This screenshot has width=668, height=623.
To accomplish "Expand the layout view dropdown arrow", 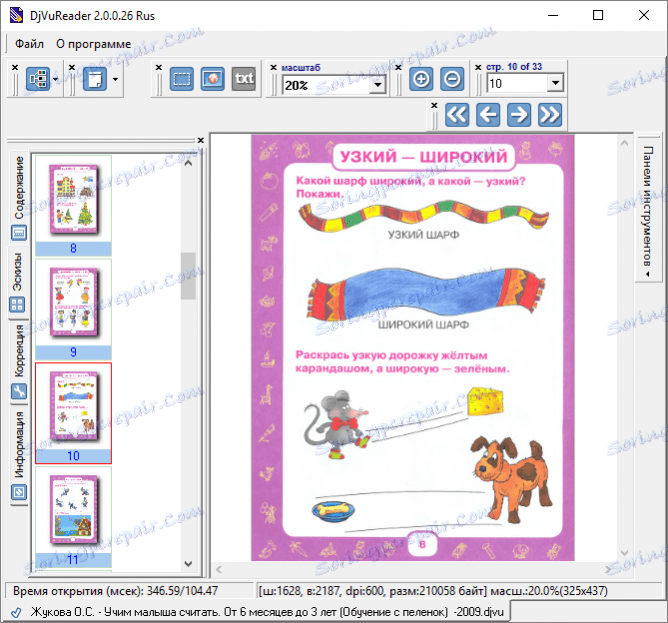I will 55,79.
